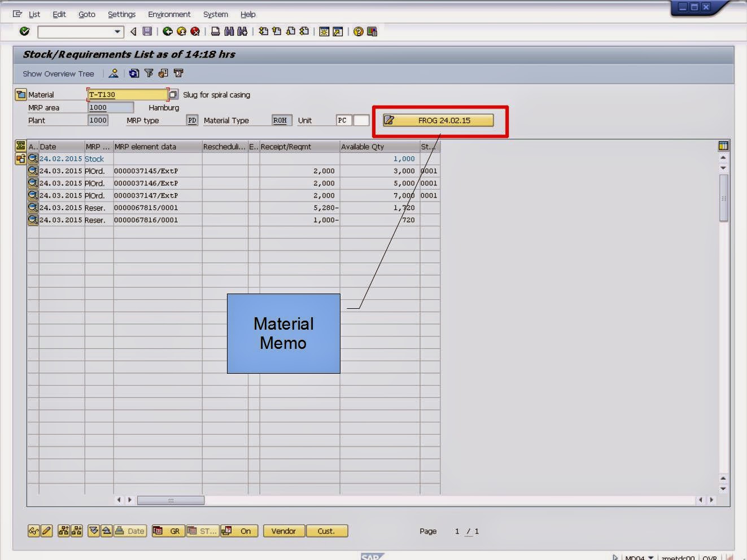The width and height of the screenshot is (747, 560).
Task: Click the yellow Exit arrow icon
Action: (x=181, y=32)
